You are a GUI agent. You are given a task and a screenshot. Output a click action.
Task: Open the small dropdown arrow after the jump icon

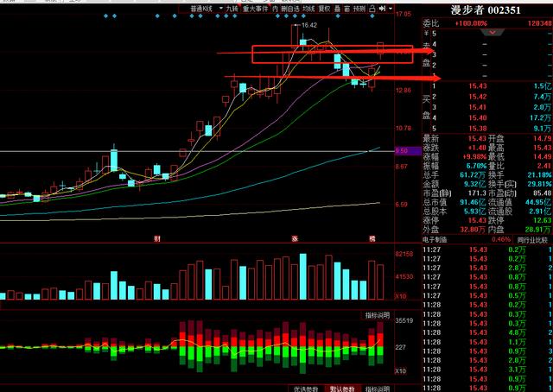391,9
